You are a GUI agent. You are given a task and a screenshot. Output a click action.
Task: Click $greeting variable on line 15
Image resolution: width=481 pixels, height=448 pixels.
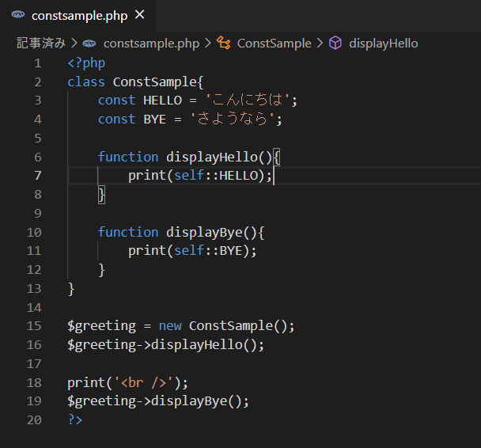click(101, 326)
